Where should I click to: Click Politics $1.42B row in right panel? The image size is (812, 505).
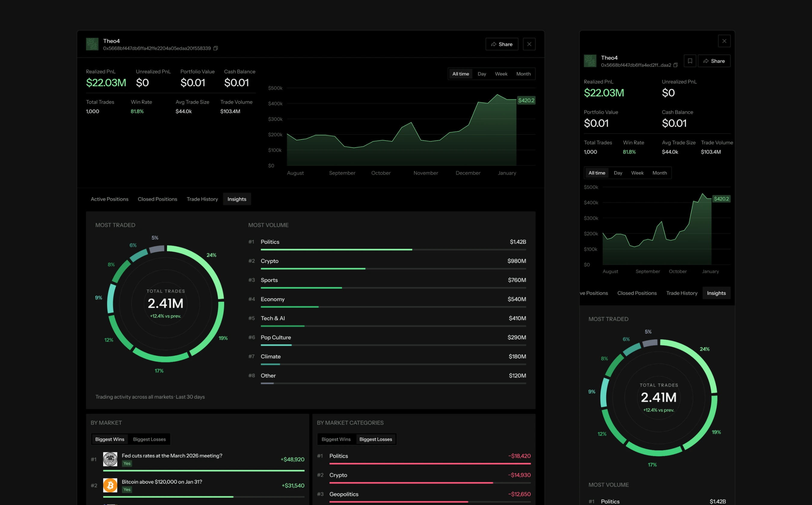pyautogui.click(x=657, y=501)
